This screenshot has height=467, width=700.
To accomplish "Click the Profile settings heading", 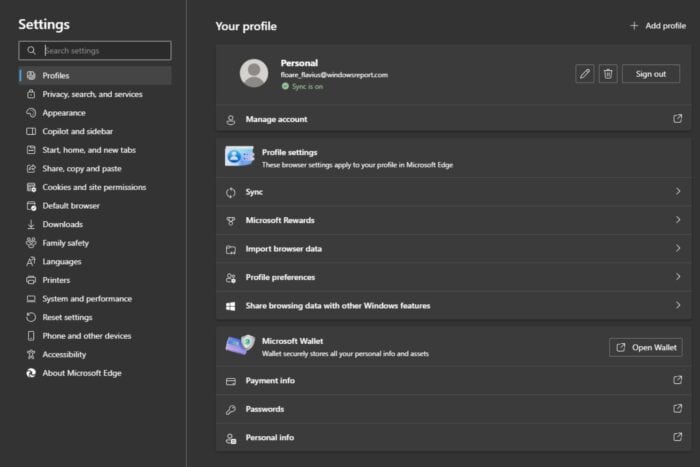I will pos(289,152).
